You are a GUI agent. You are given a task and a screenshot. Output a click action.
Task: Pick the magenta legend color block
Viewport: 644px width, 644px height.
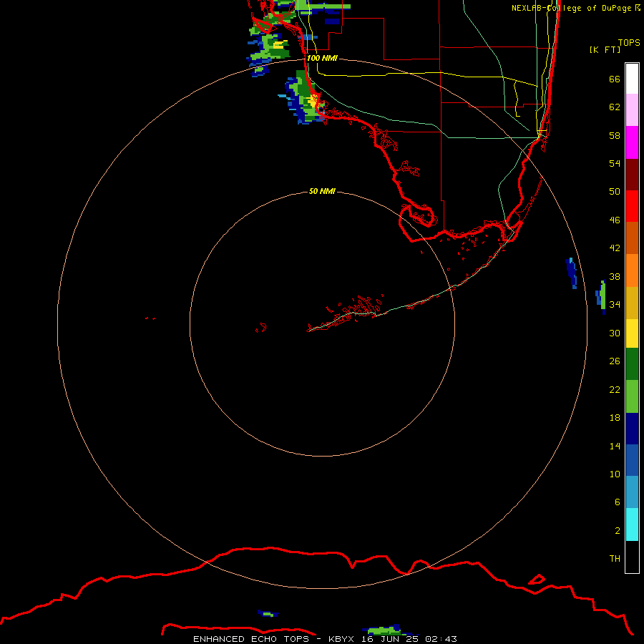click(x=632, y=142)
